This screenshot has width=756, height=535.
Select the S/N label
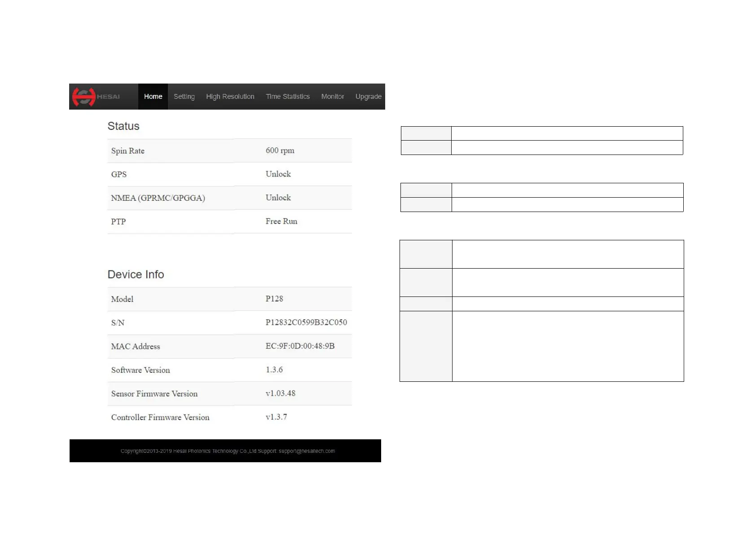click(x=118, y=323)
